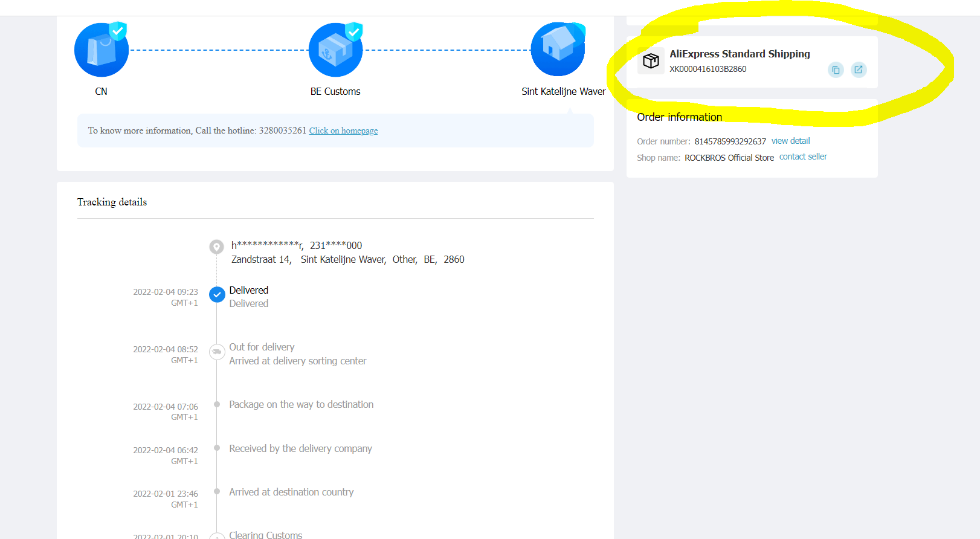Click the location pin icon beside the address
This screenshot has height=539, width=980.
click(216, 247)
